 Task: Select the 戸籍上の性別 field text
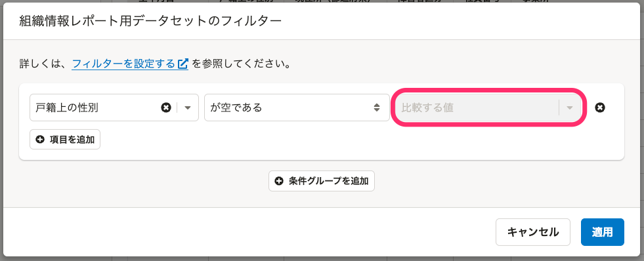click(x=68, y=108)
